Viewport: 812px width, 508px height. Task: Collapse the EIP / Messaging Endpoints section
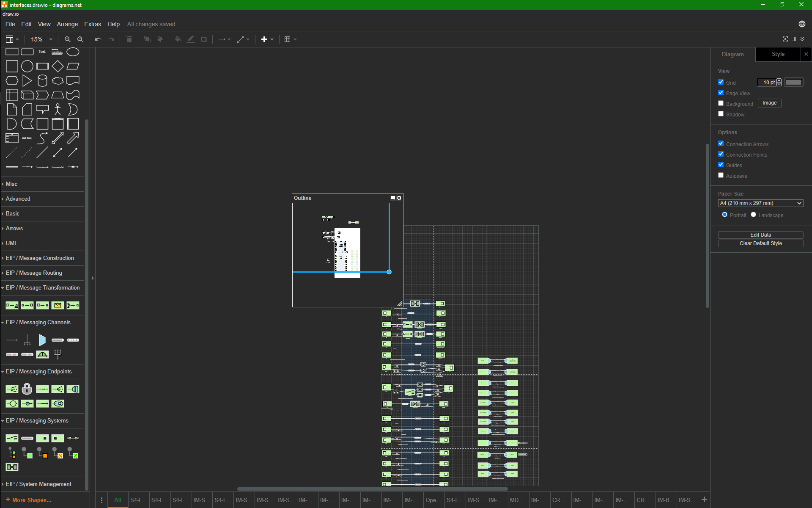tap(39, 371)
